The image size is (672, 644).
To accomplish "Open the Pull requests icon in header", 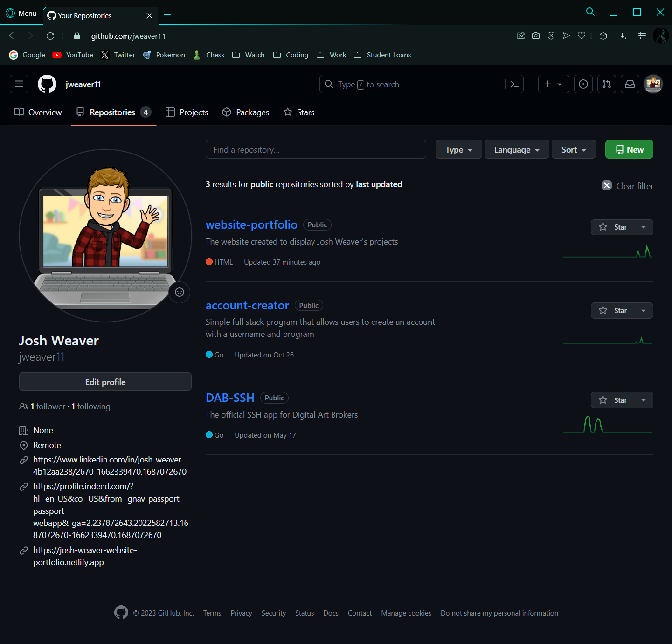I will 607,84.
